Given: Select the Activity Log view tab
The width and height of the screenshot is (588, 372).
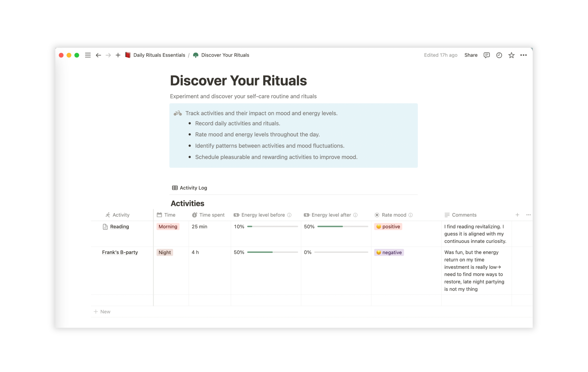Looking at the screenshot, I should coord(190,188).
